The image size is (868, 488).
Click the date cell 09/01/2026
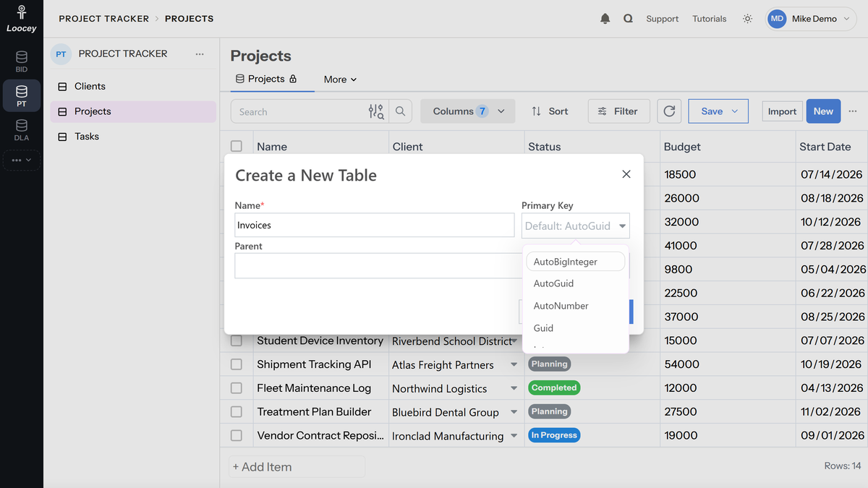pyautogui.click(x=832, y=435)
